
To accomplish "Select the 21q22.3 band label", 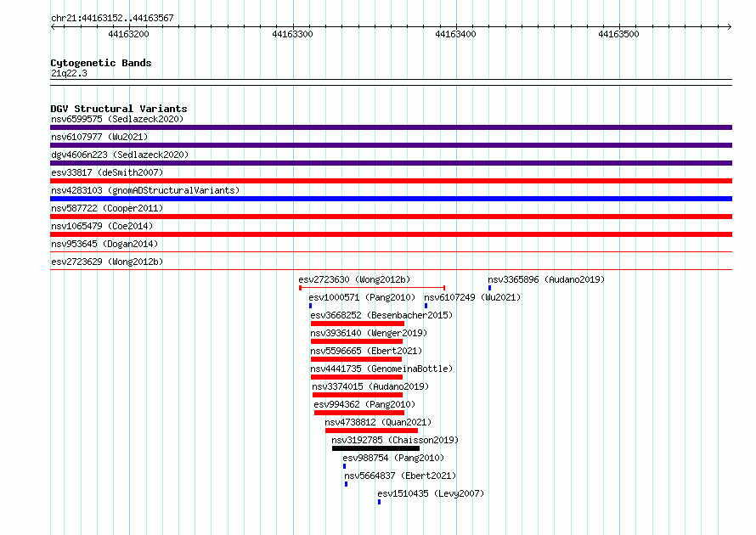I will point(69,73).
